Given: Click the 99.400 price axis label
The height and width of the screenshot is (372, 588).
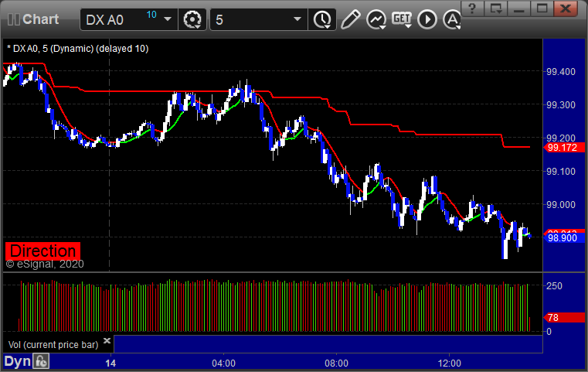Looking at the screenshot, I should 561,72.
